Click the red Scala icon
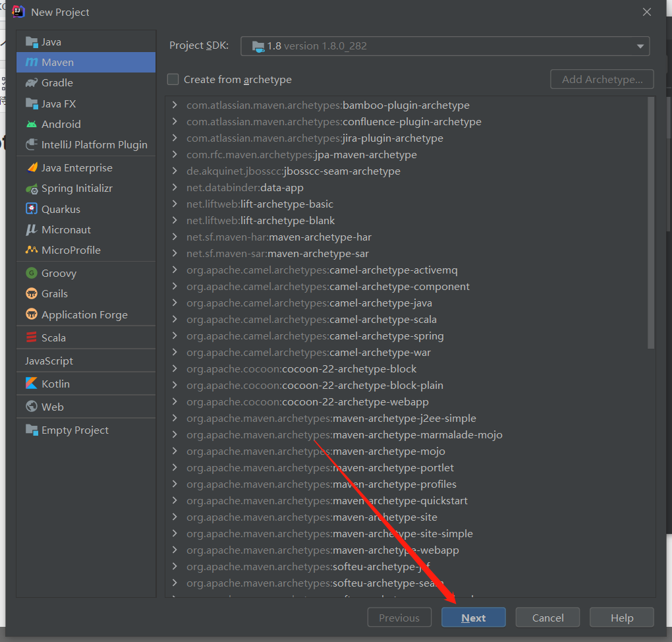The width and height of the screenshot is (672, 642). point(31,337)
